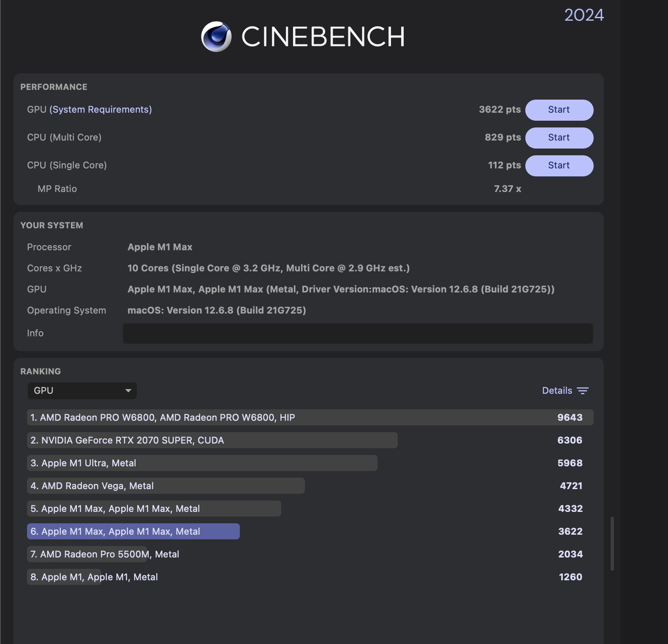Start the CPU Single Core benchmark

[559, 165]
